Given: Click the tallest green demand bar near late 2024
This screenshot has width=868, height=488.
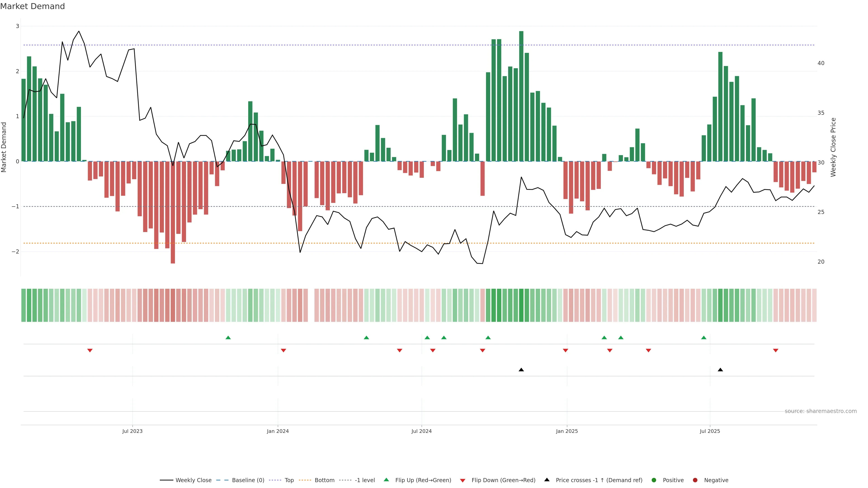Looking at the screenshot, I should (x=521, y=96).
